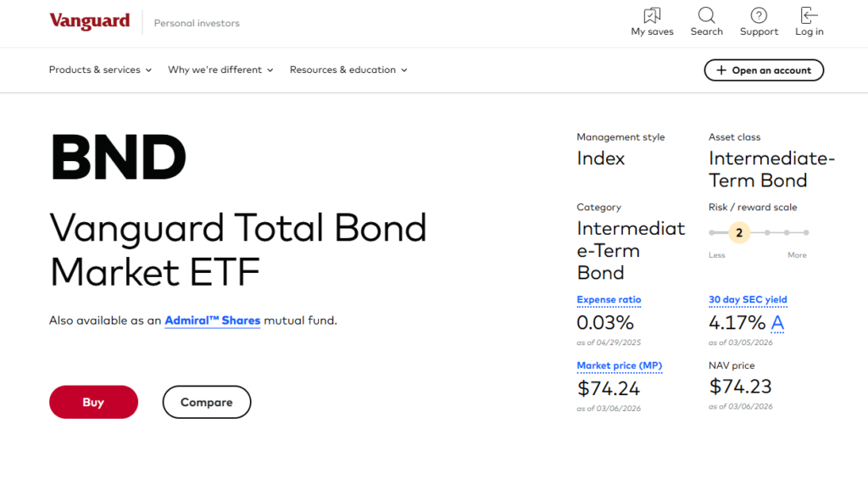Click the BND ticker heading
The image size is (868, 484).
pyautogui.click(x=118, y=159)
